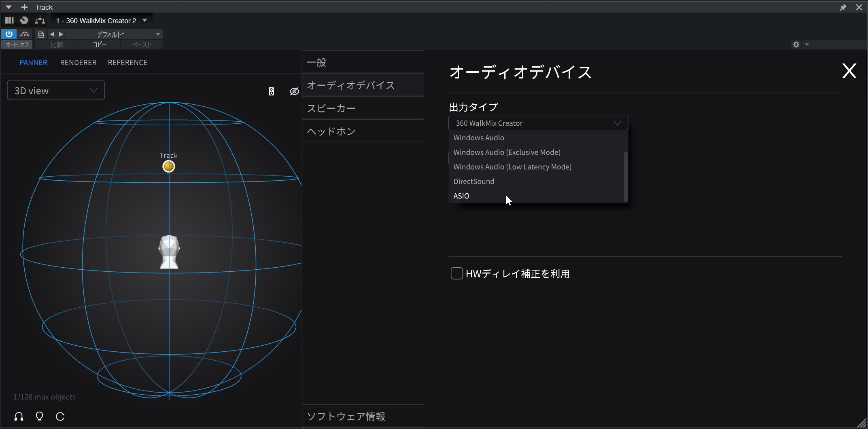
Task: Click the 1/128 max objects text
Action: point(45,397)
